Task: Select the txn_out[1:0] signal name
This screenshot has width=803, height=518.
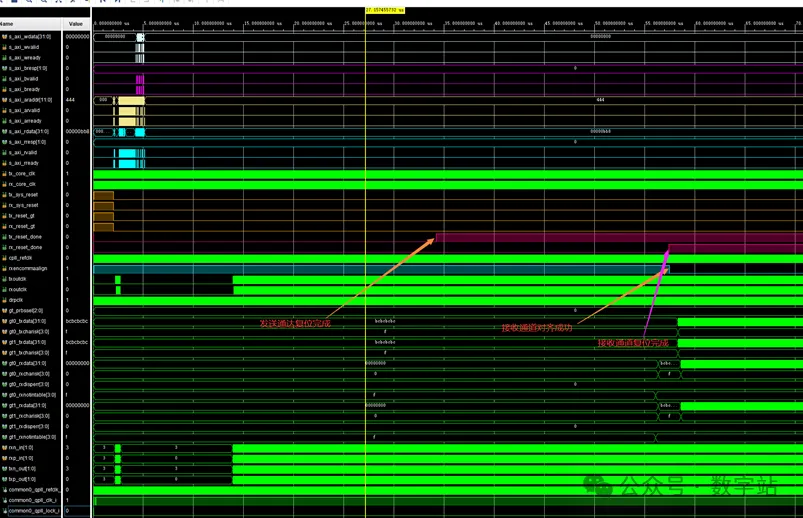Action: (24, 468)
